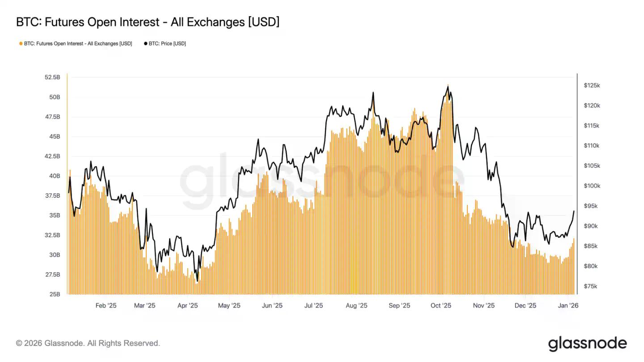This screenshot has width=644, height=362.
Task: Click the "52.5B" left axis label
Action: coord(52,77)
